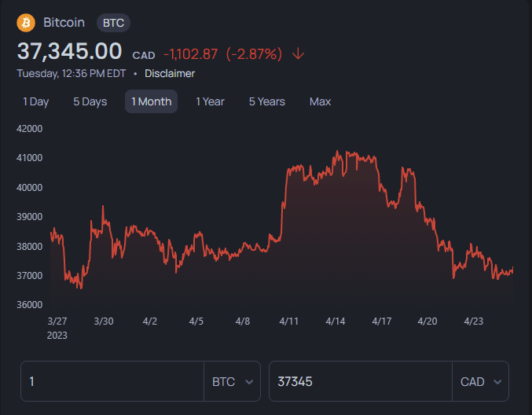
Task: Open the Disclaimer link
Action: [x=170, y=73]
